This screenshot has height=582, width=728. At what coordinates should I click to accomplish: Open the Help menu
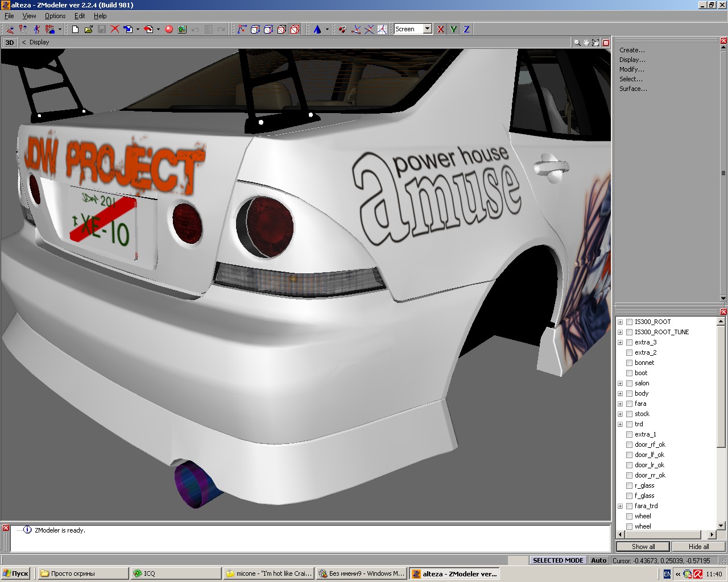tap(100, 16)
